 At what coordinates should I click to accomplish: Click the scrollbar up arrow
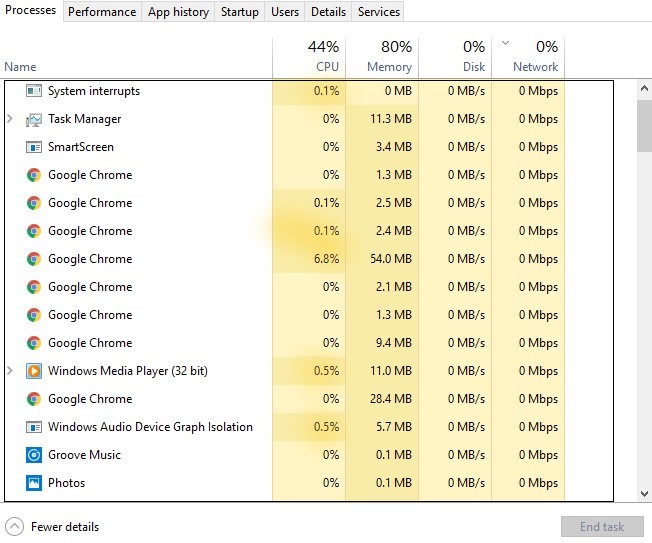pos(644,88)
